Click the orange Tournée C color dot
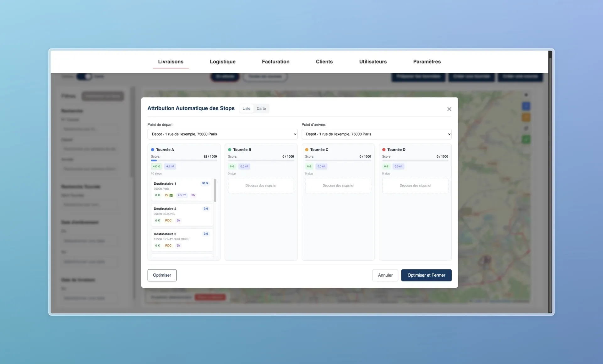The image size is (603, 364). click(x=307, y=150)
